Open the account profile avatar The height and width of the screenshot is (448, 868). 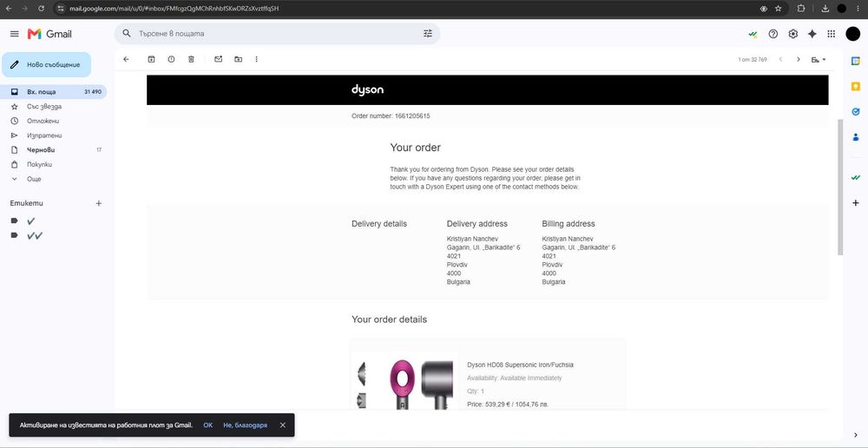pyautogui.click(x=852, y=34)
